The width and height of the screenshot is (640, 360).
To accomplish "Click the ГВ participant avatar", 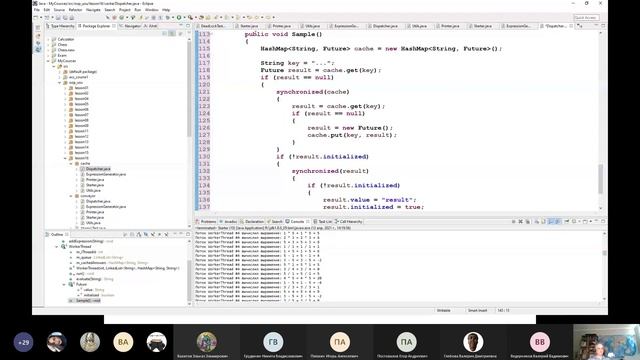I will [273, 342].
